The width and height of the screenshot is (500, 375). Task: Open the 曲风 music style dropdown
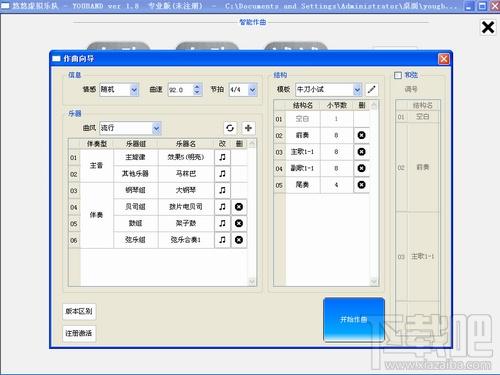click(156, 128)
